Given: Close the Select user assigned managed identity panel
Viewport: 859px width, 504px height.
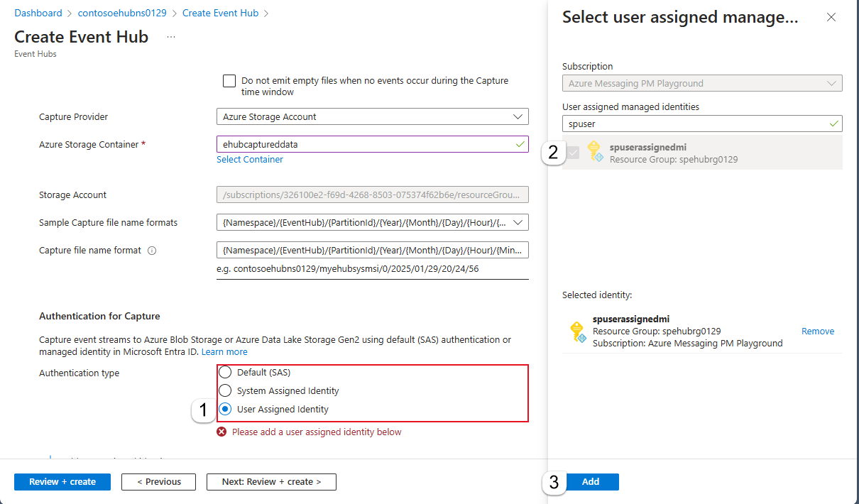Looking at the screenshot, I should [x=831, y=18].
